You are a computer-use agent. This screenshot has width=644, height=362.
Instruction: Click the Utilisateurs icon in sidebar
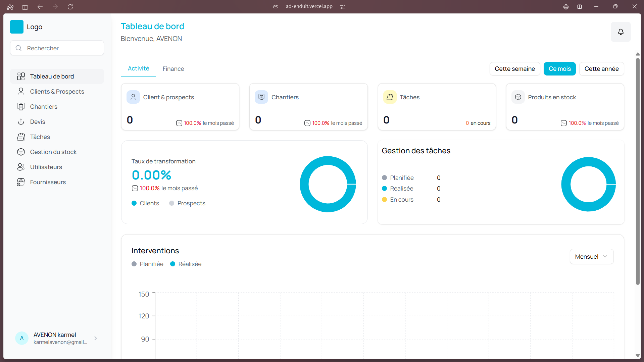(x=21, y=167)
